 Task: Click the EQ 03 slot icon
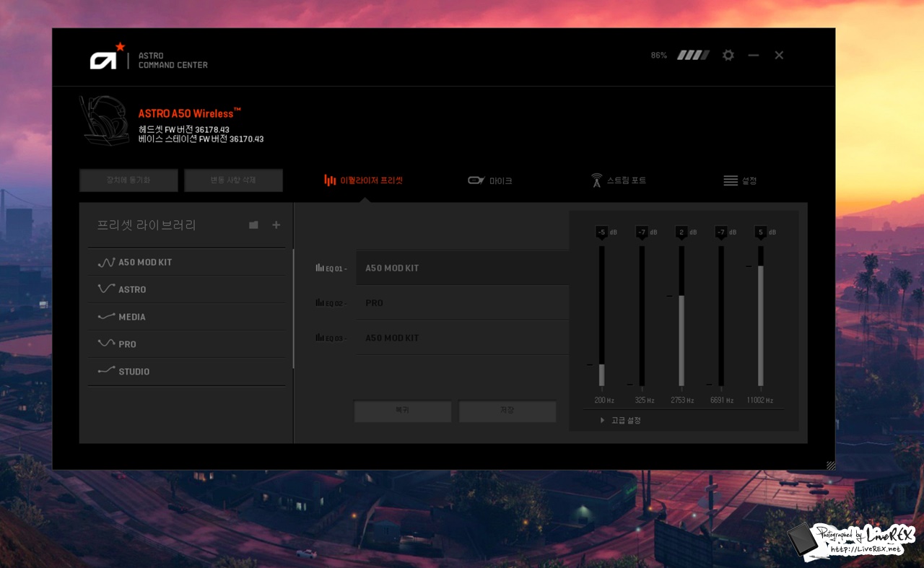click(320, 338)
